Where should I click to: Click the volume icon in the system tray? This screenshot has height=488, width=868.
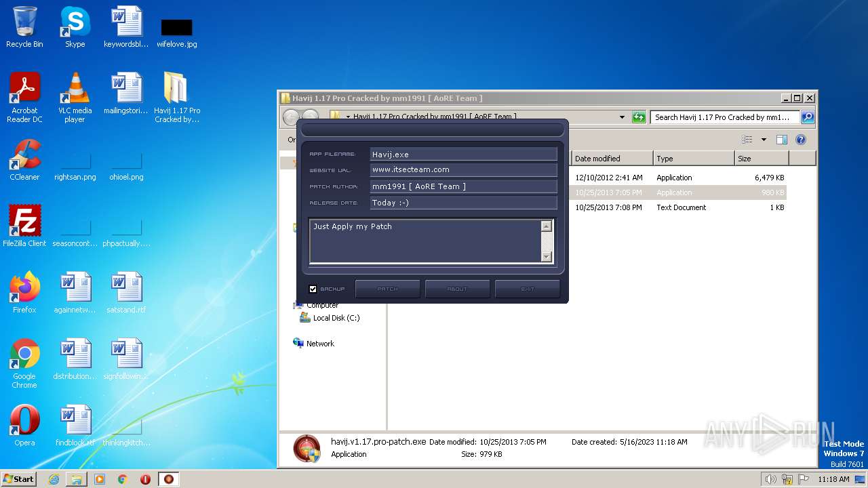click(770, 479)
